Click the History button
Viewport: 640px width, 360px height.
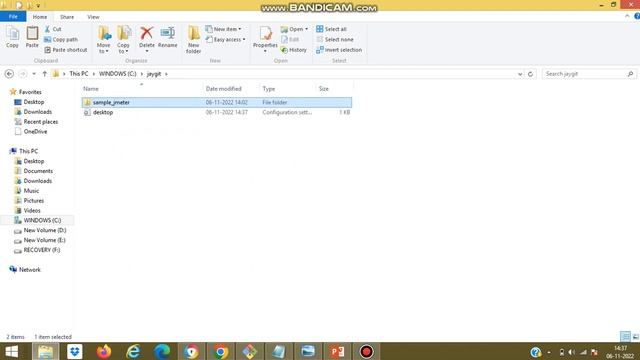coord(294,50)
